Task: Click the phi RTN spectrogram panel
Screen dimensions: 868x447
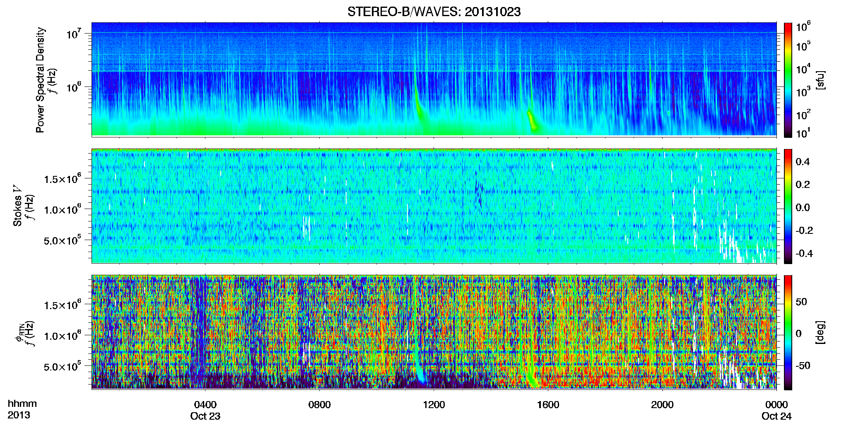Action: pyautogui.click(x=434, y=332)
